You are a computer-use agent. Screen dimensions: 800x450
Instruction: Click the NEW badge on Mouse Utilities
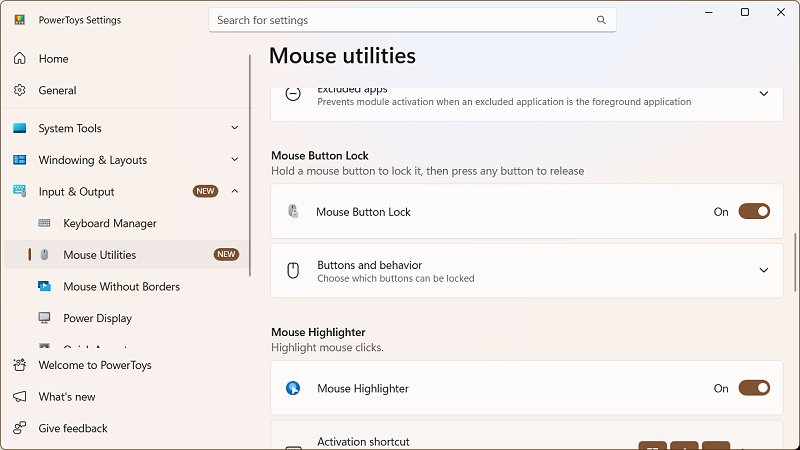(227, 254)
